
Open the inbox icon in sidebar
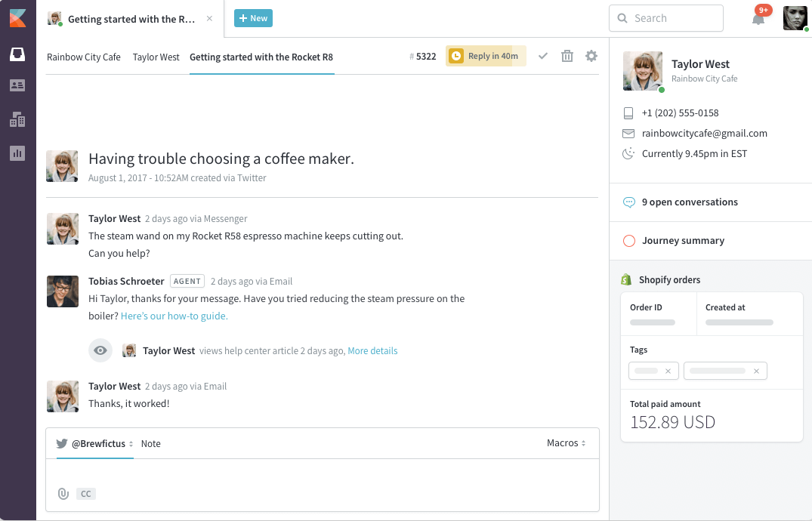coord(17,54)
